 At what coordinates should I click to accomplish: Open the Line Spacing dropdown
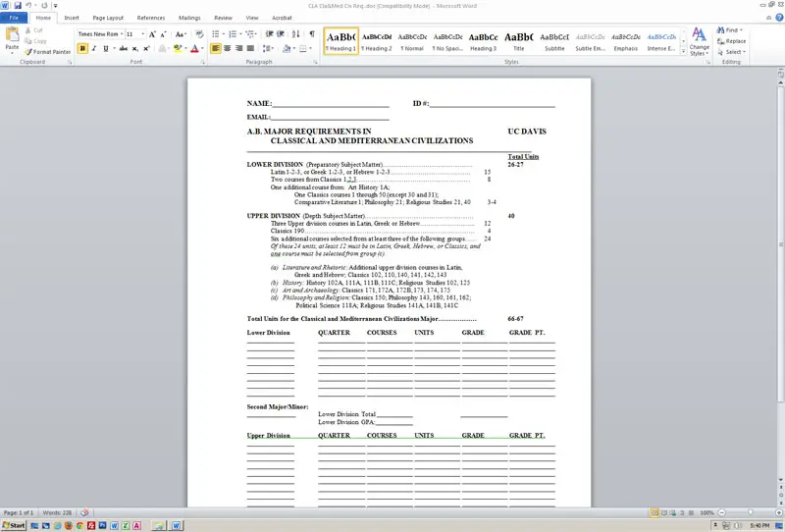(x=268, y=49)
